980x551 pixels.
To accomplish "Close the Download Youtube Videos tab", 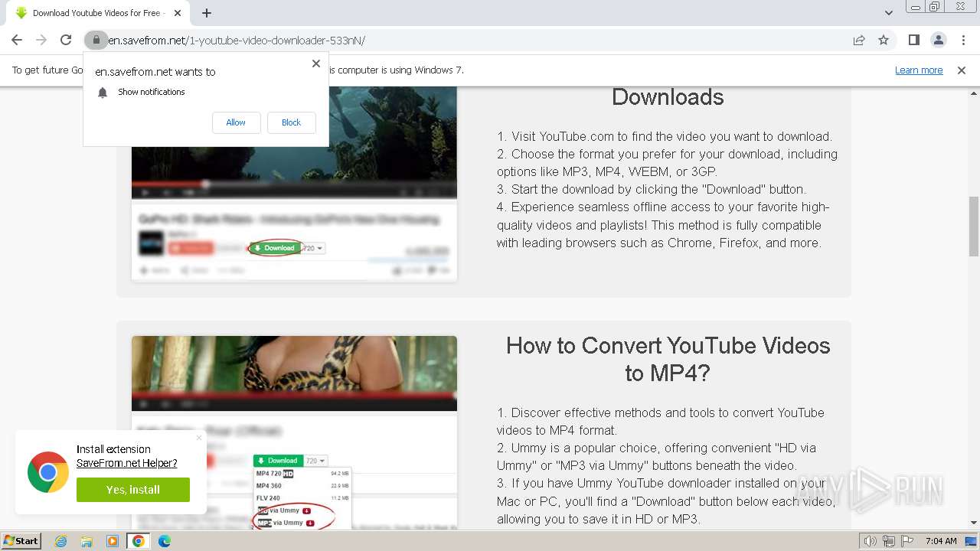I will click(178, 13).
